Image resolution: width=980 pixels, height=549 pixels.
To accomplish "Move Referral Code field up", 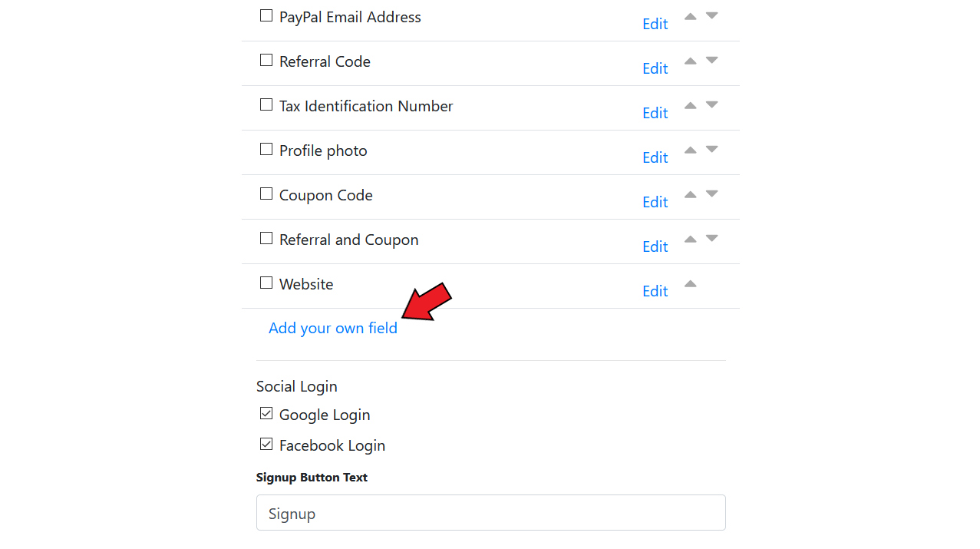I will click(690, 61).
